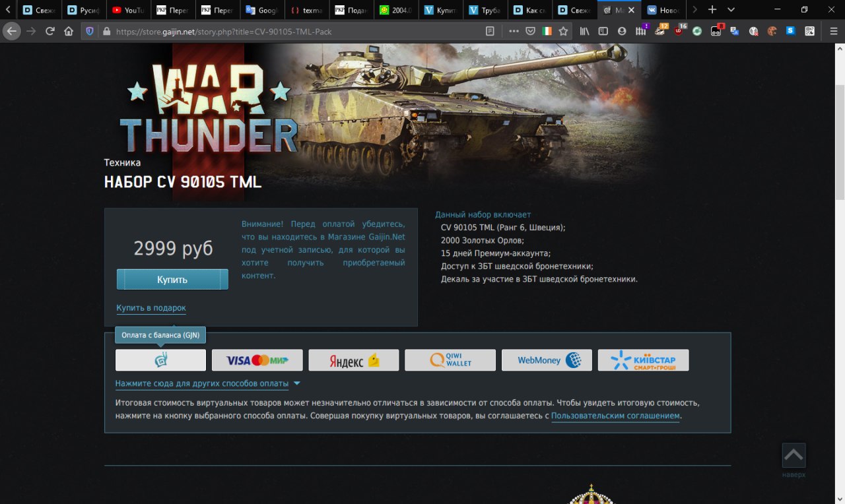Select Київстар Смарт-Гроші payment method
The height and width of the screenshot is (504, 845).
click(644, 360)
